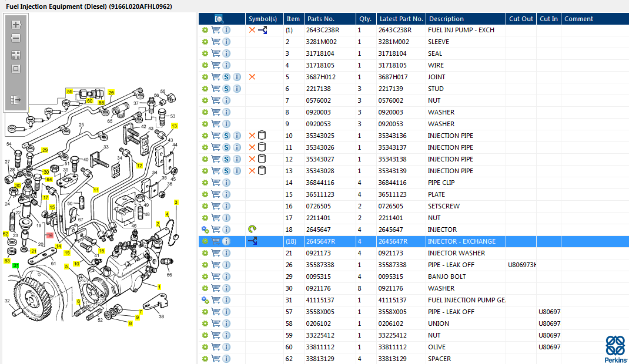The height and width of the screenshot is (364, 629).
Task: Click the S supersession icon for JOINT row
Action: pyautogui.click(x=226, y=77)
